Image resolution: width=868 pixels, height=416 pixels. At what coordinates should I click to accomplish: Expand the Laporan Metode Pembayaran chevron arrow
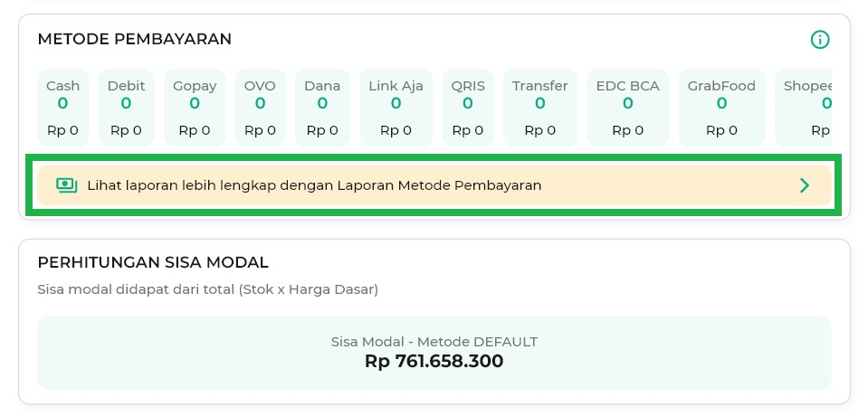(805, 185)
